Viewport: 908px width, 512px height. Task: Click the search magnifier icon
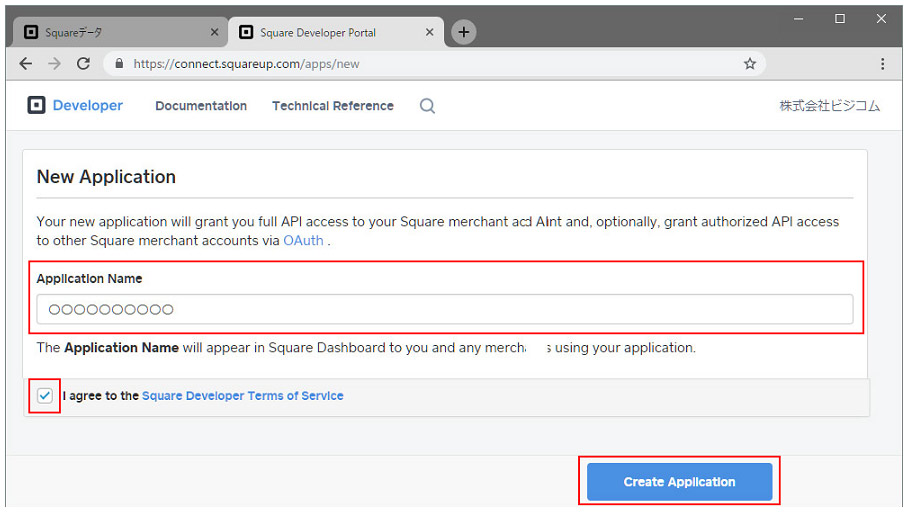coord(427,106)
